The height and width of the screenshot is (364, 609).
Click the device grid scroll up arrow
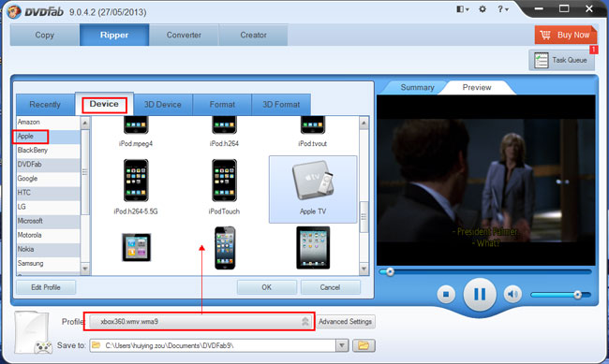point(364,124)
